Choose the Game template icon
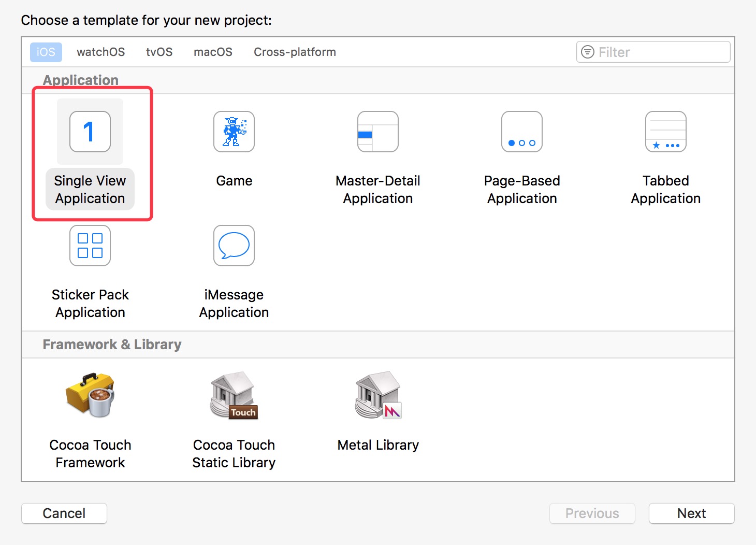The width and height of the screenshot is (756, 545). 234,132
